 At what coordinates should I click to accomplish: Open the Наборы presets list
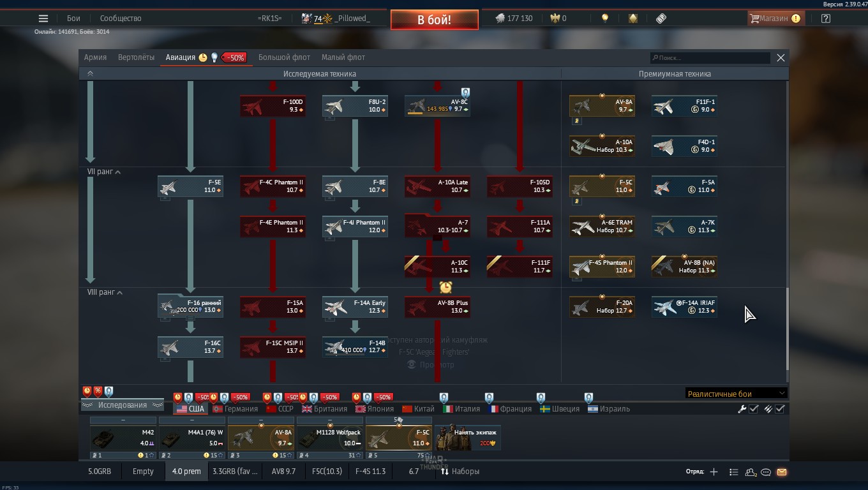point(460,471)
